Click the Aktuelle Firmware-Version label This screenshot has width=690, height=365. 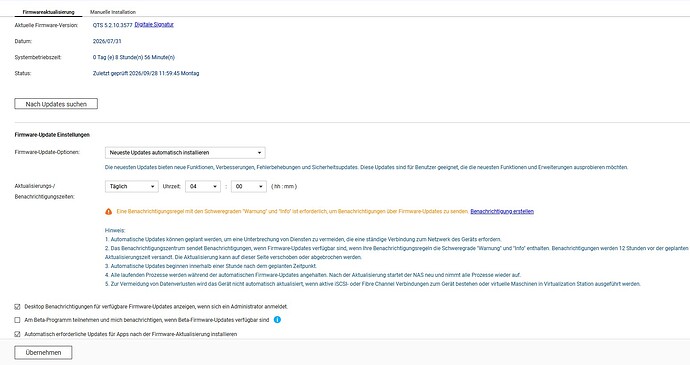(x=46, y=26)
